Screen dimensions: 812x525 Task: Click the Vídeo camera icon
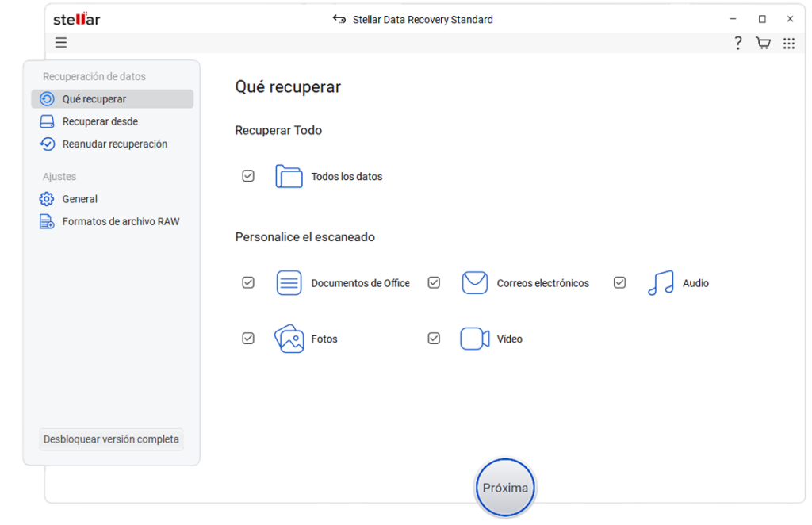475,339
